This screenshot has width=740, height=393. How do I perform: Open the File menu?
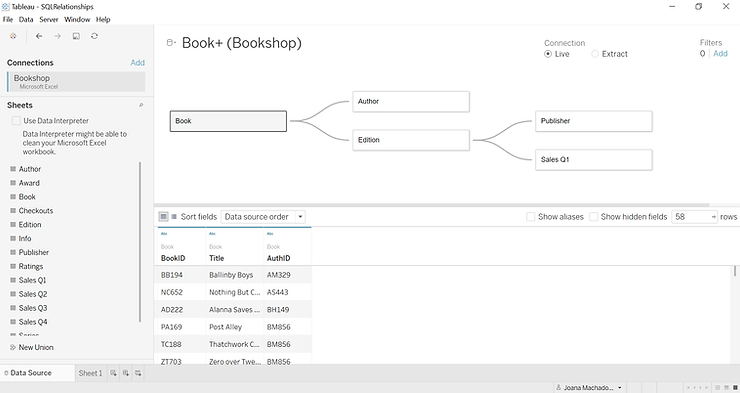[x=8, y=19]
